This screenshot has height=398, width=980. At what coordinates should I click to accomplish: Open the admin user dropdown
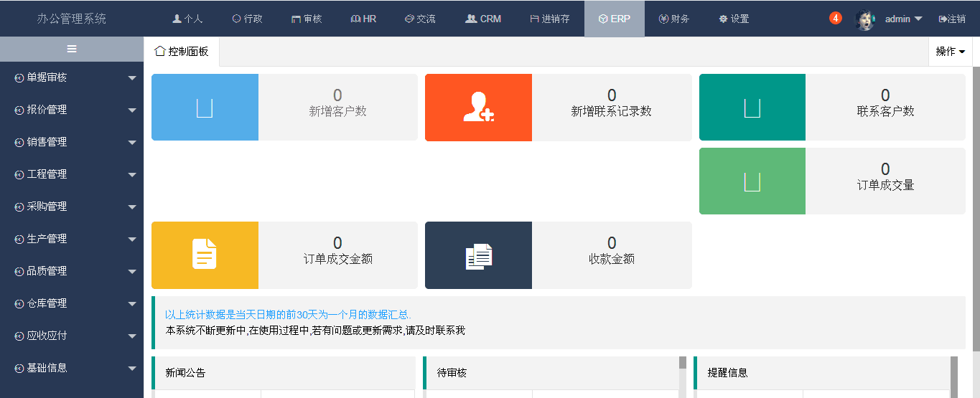(902, 19)
